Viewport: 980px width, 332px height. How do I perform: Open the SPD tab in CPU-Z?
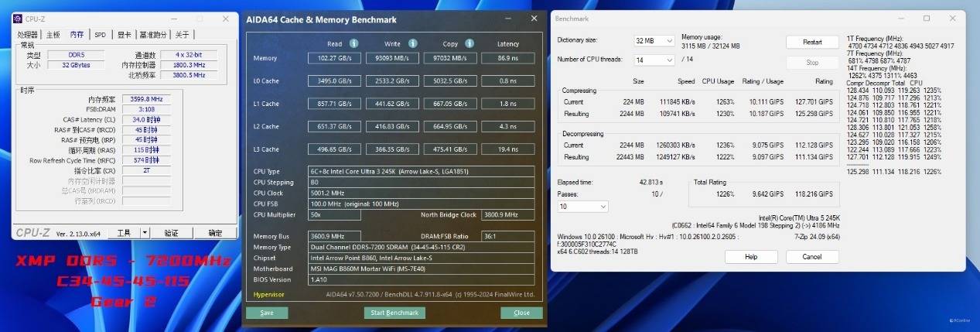[101, 35]
